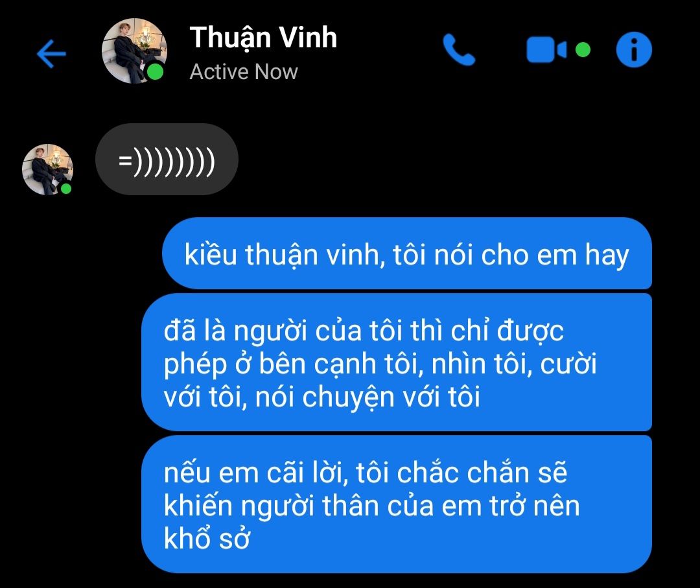700x588 pixels.
Task: Select message starting "đã là người của tôi"
Action: pyautogui.click(x=397, y=362)
